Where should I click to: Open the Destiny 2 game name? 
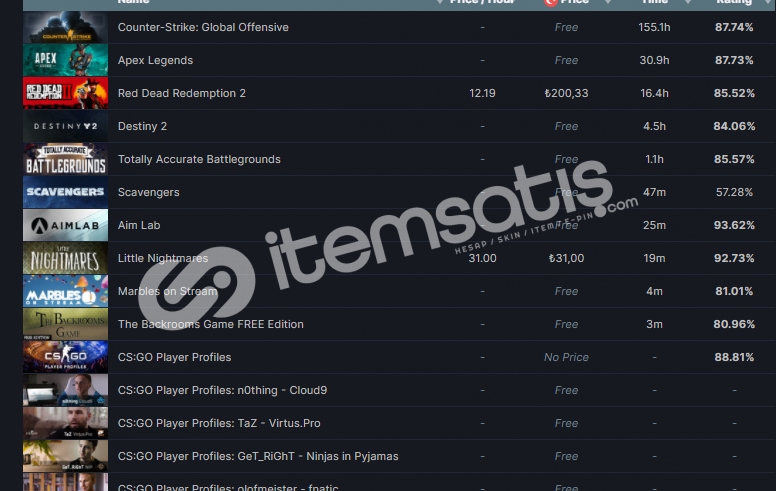click(x=143, y=126)
